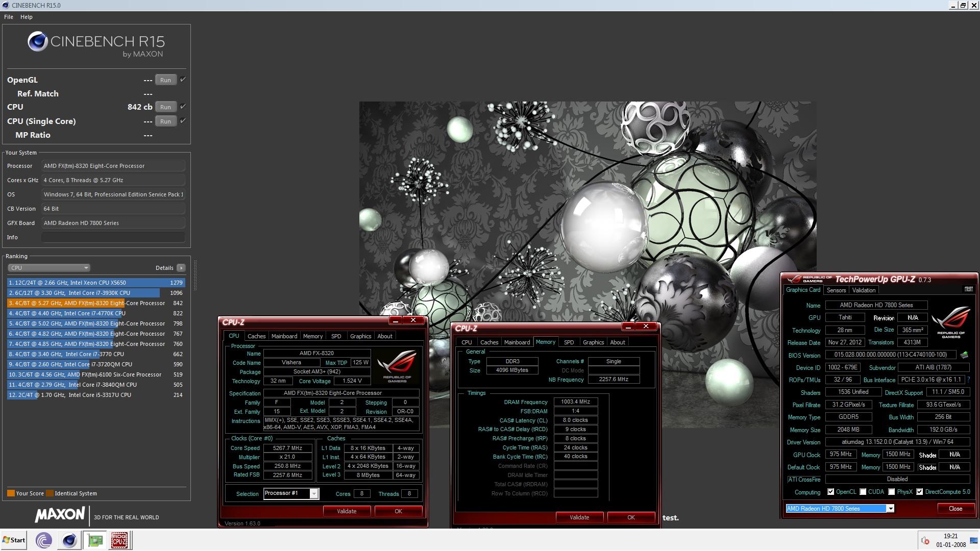Viewport: 980px width, 551px height.
Task: Open GPU selector dropdown in GPU-Z
Action: click(x=890, y=509)
